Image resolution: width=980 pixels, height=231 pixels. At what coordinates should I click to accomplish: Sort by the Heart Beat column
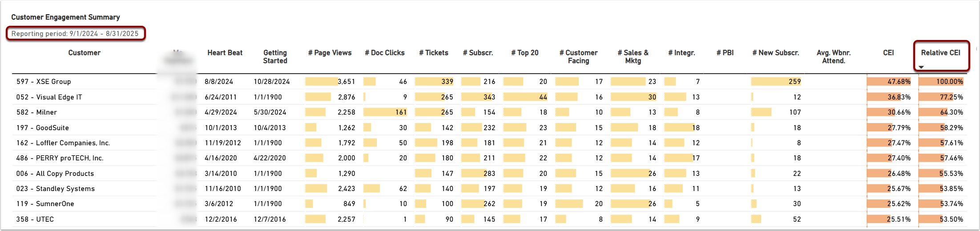pyautogui.click(x=225, y=53)
